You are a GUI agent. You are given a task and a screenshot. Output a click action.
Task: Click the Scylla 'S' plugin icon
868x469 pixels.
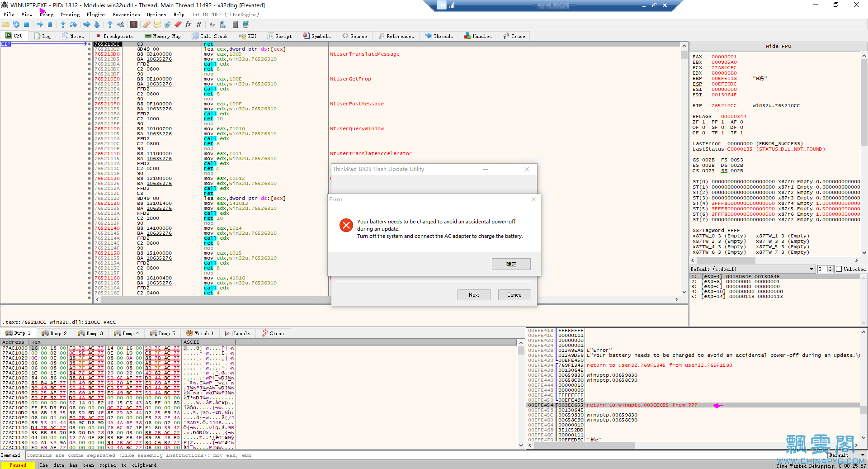coord(134,24)
